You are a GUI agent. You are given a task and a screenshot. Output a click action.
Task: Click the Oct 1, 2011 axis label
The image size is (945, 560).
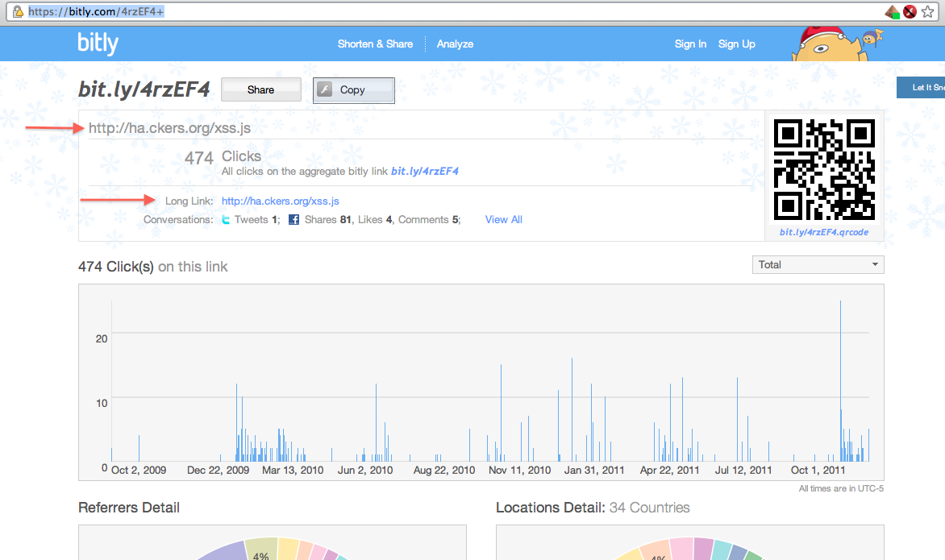[x=818, y=471]
